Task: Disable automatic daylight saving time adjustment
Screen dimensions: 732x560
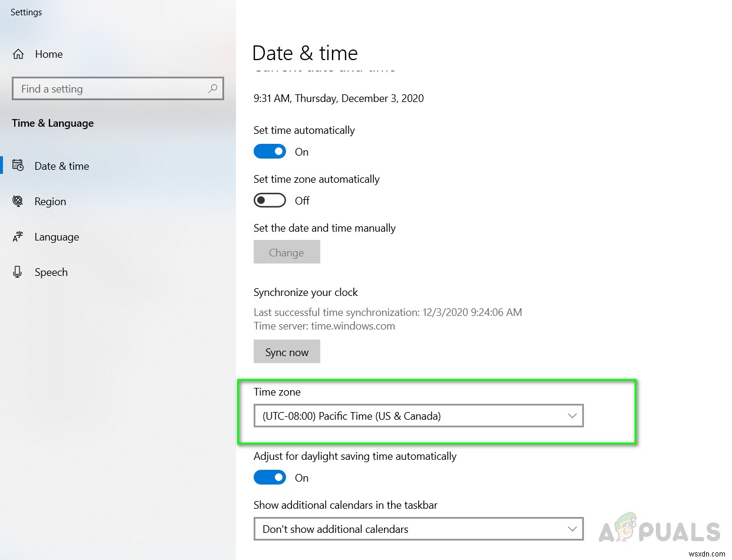Action: coord(270,477)
